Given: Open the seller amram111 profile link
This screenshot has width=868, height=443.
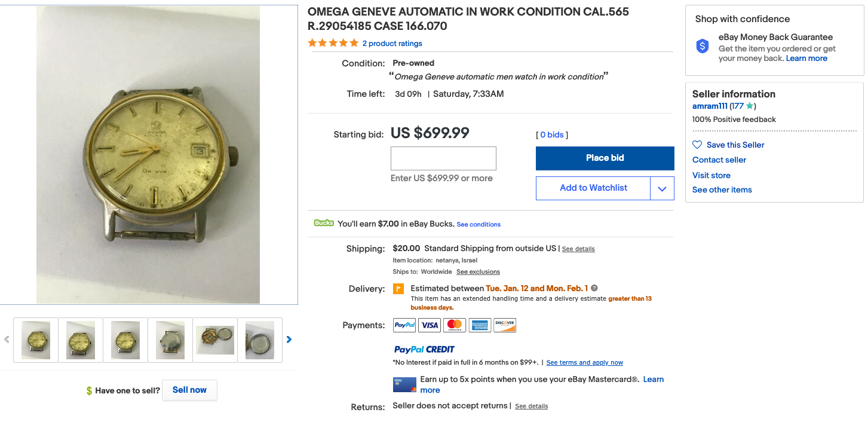Looking at the screenshot, I should [710, 106].
